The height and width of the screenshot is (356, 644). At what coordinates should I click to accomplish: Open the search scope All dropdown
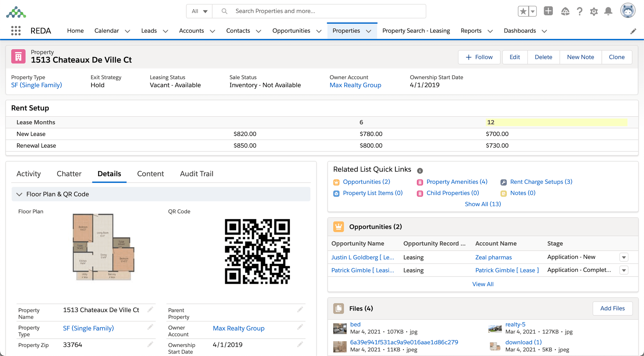(199, 11)
